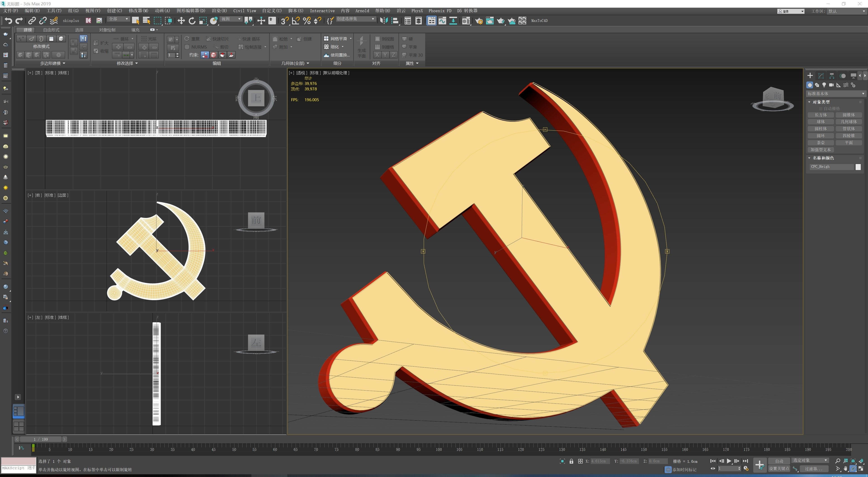Image resolution: width=868 pixels, height=477 pixels.
Task: Click the object color swatch beside CPC_Heigh
Action: click(858, 167)
